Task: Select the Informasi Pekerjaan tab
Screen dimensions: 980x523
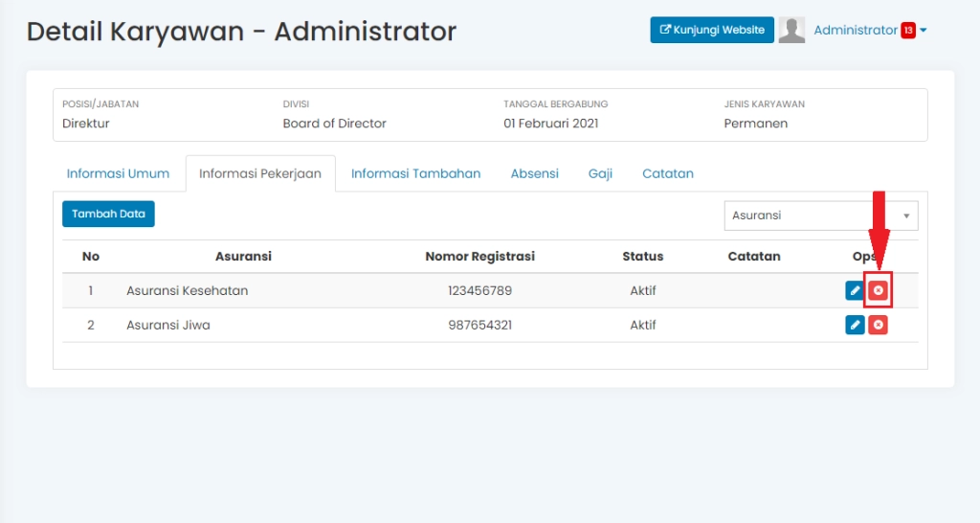Action: 260,173
